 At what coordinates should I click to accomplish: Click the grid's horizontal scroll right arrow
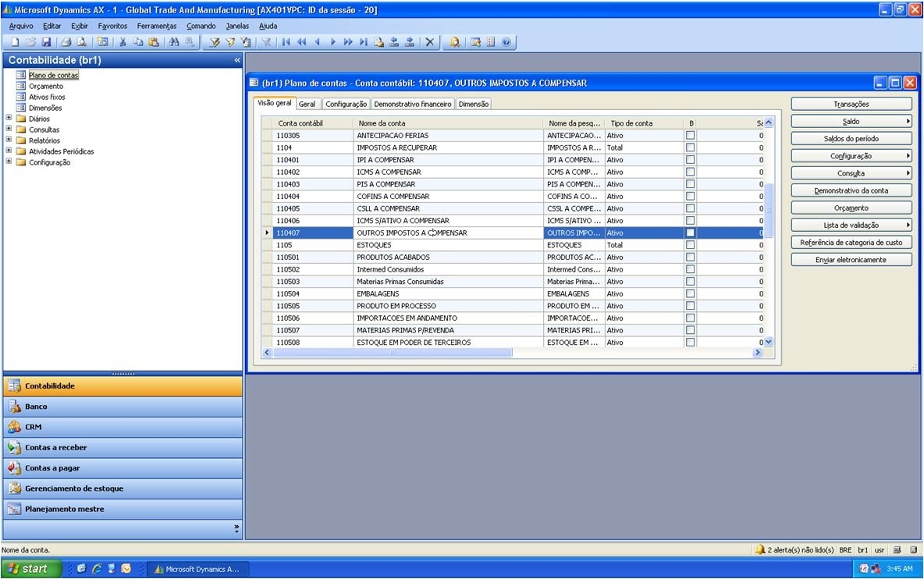pos(758,352)
